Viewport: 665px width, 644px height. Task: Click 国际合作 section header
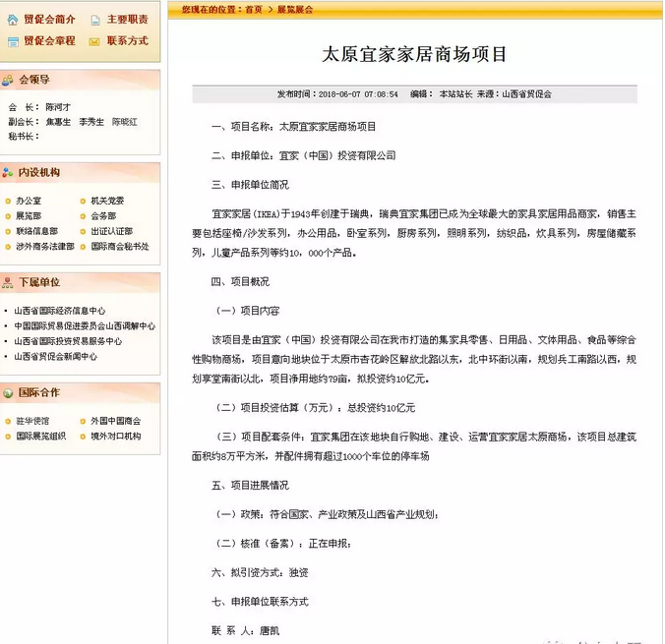39,392
